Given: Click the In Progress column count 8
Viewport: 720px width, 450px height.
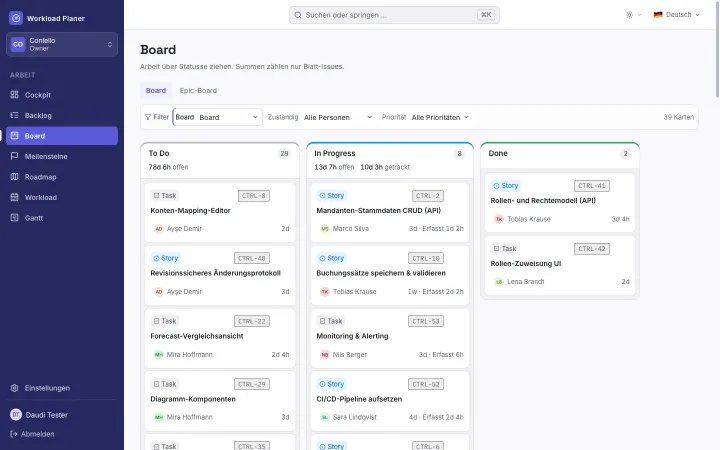Looking at the screenshot, I should pyautogui.click(x=459, y=153).
